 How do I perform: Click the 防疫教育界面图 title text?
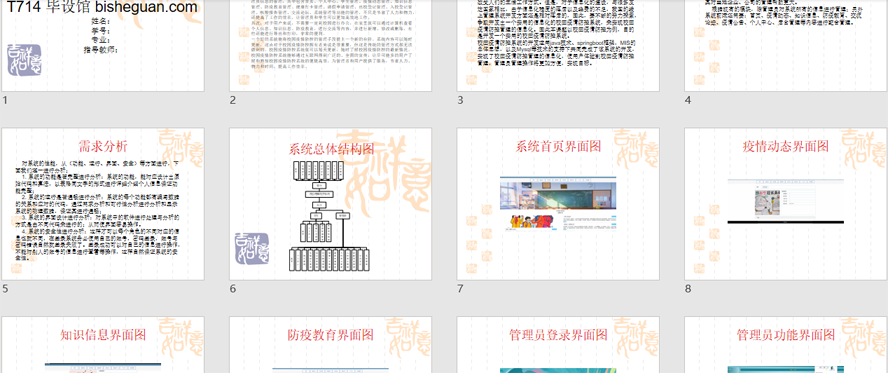point(331,335)
